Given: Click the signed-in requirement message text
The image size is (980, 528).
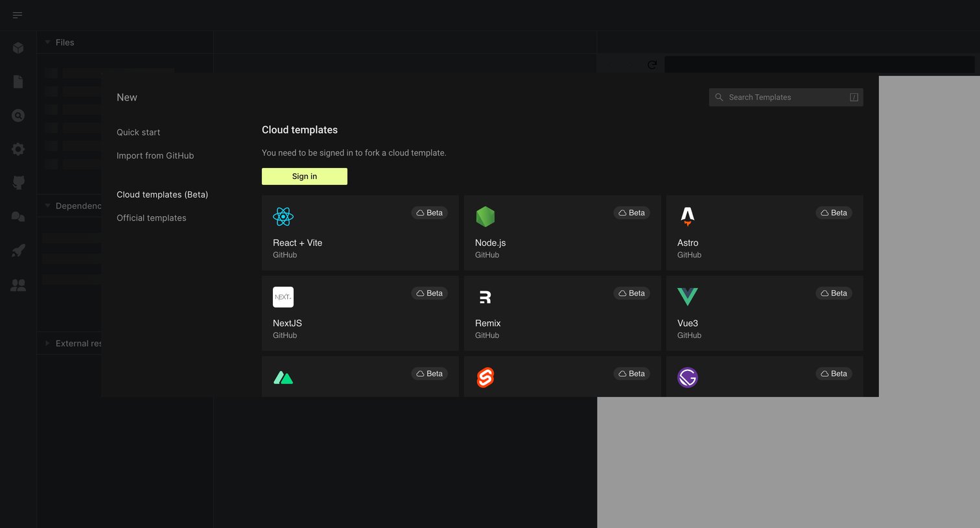Looking at the screenshot, I should pyautogui.click(x=354, y=153).
